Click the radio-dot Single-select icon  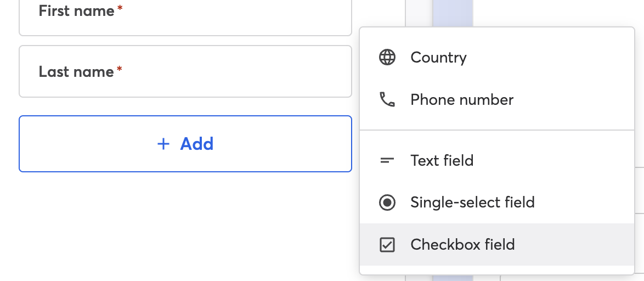click(387, 203)
